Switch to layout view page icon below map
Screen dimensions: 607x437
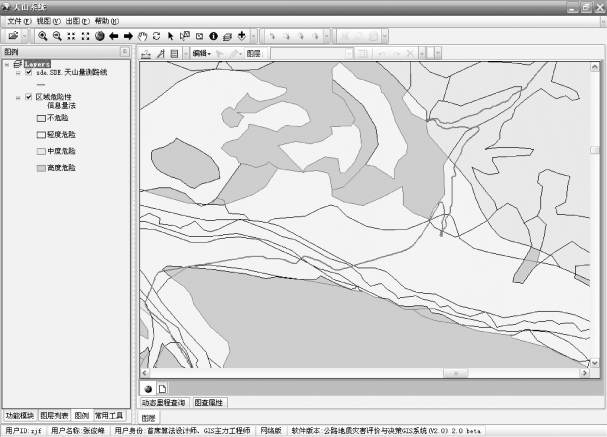162,389
